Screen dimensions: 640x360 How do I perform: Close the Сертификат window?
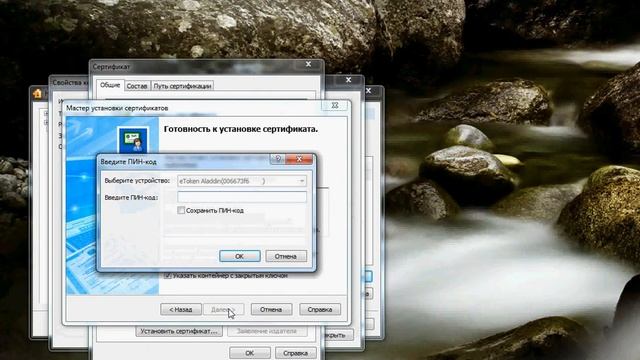pos(309,64)
